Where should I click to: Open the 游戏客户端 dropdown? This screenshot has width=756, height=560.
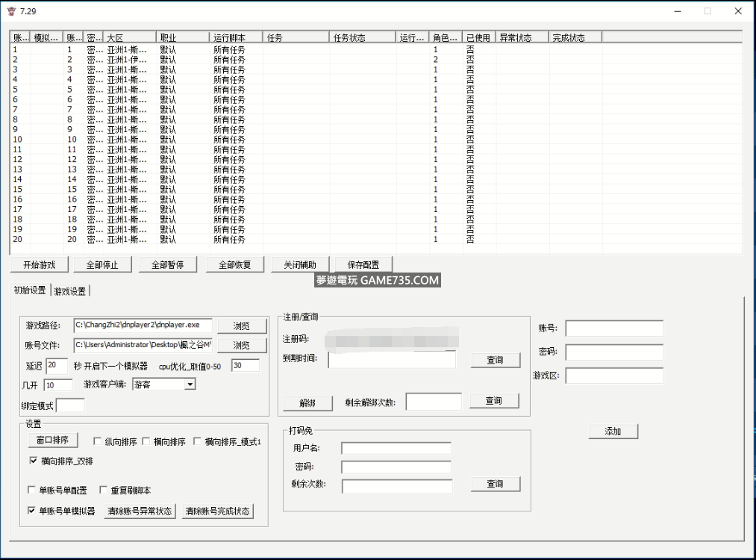190,384
